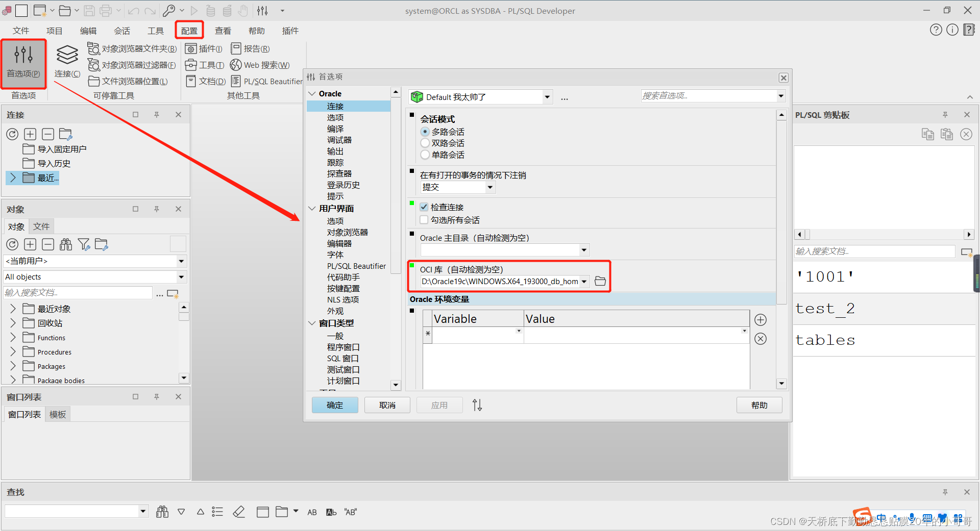The image size is (980, 531).
Task: Open 对象浏览器文件夹 tool
Action: coord(132,49)
